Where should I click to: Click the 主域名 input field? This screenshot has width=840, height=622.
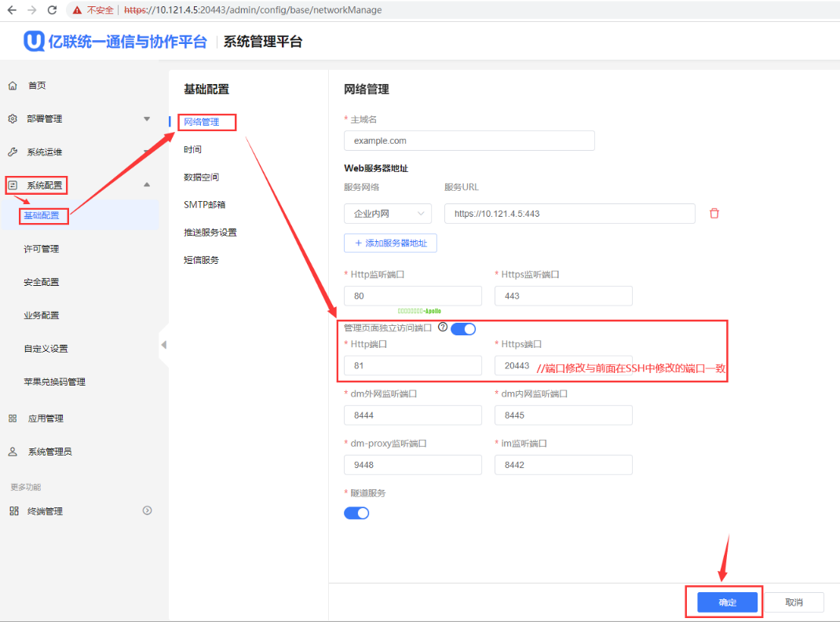point(469,141)
